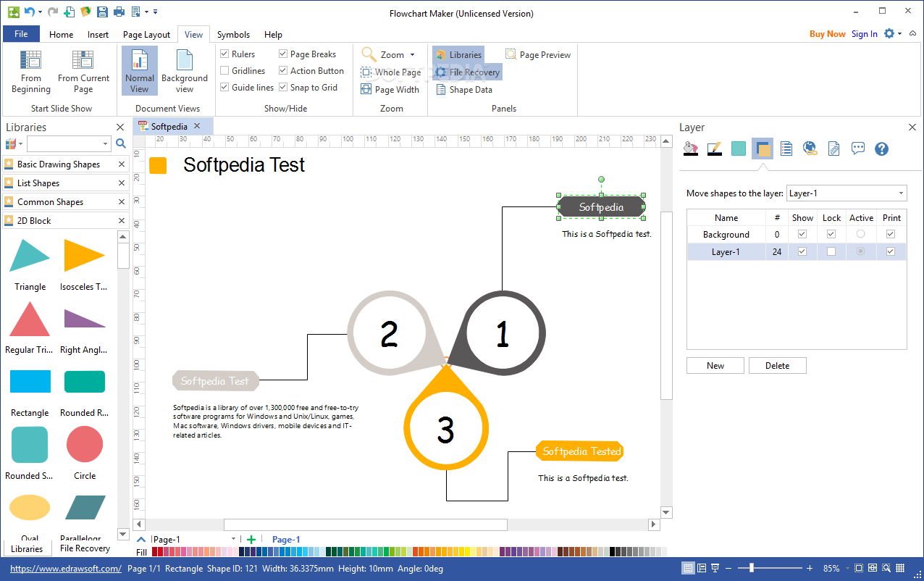Toggle the Page Breaks checkbox
Viewport: 924px width, 581px height.
(283, 54)
